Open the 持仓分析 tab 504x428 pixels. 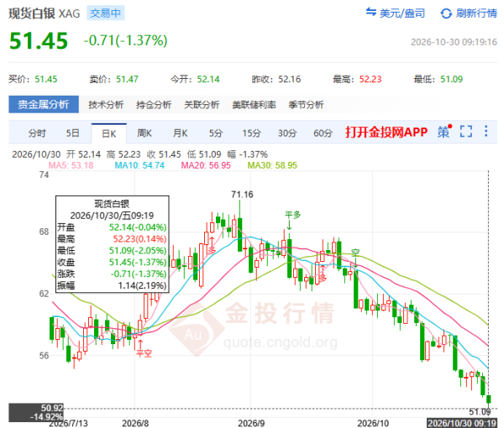154,105
